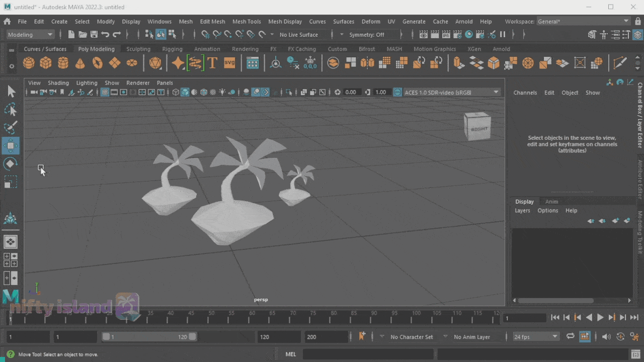Open the Mesh Tools menu
This screenshot has height=362, width=644.
pos(246,22)
